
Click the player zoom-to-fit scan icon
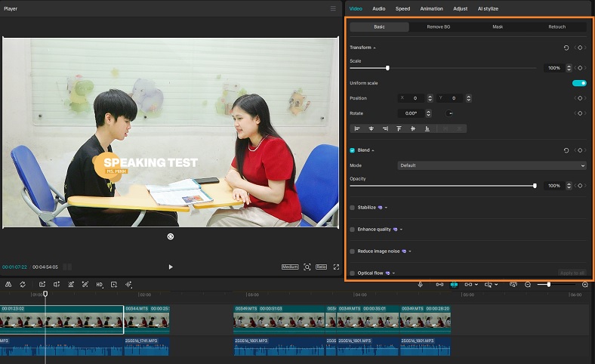pos(307,267)
